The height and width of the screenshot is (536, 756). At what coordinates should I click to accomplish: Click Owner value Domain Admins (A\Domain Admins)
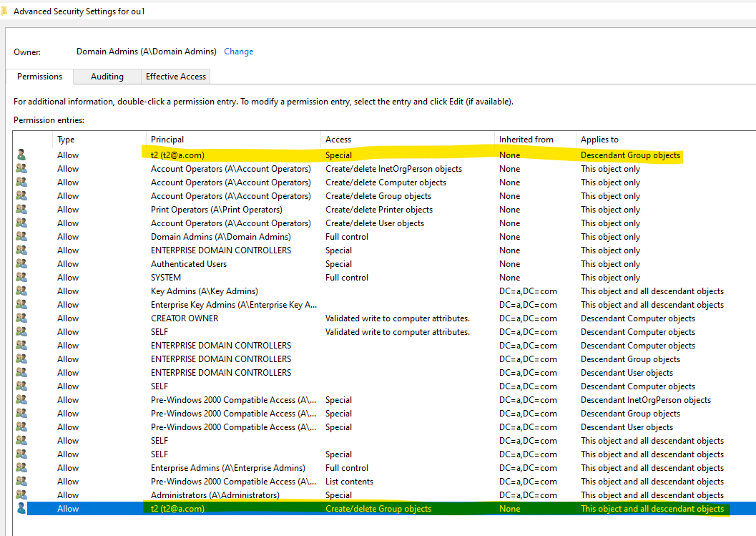point(147,51)
